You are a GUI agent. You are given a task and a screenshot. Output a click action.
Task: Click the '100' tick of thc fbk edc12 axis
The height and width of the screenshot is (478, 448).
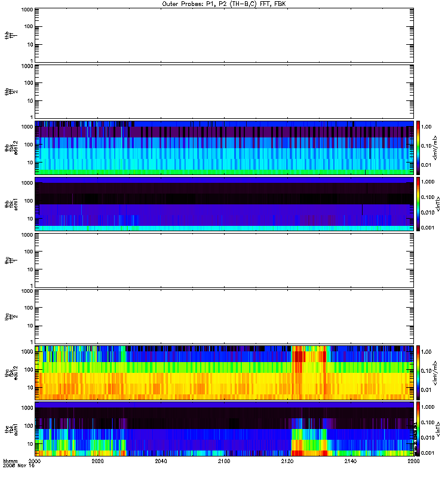tap(29, 370)
